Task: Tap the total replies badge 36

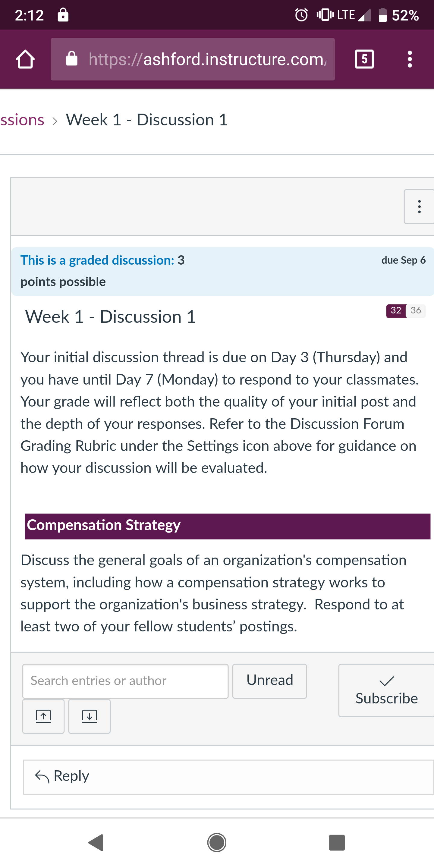Action: [x=416, y=310]
